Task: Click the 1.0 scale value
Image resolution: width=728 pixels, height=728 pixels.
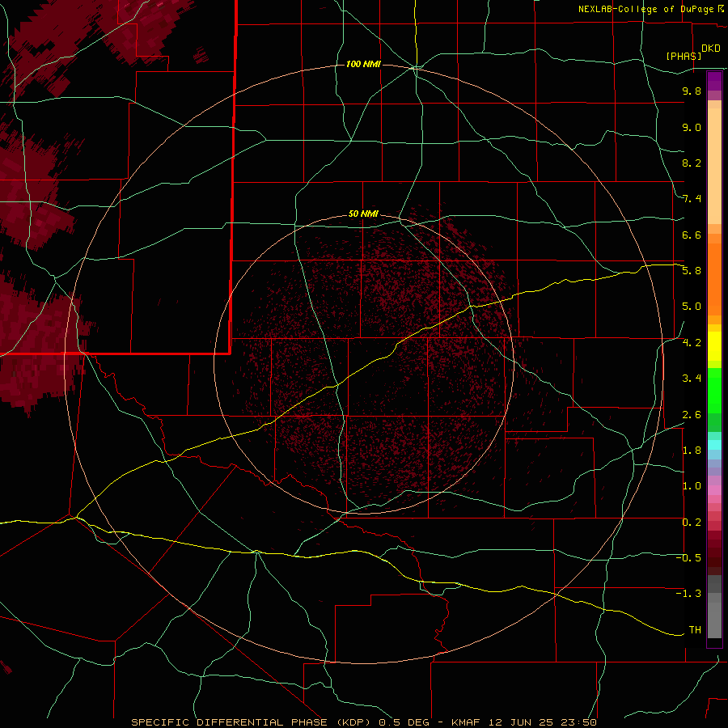Action: point(692,485)
